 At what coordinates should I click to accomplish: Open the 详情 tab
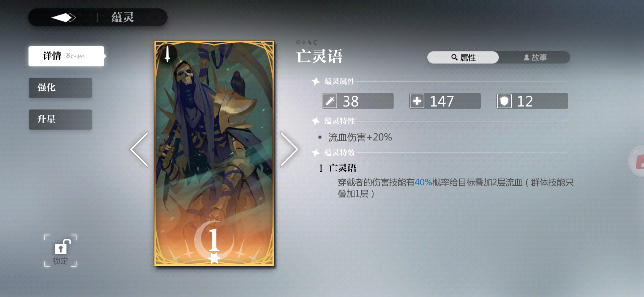66,56
